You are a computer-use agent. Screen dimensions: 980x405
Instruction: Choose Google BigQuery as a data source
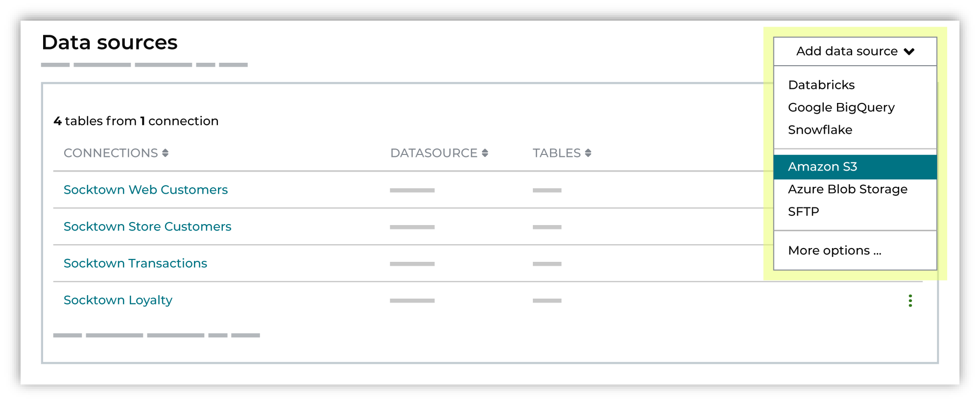(841, 107)
